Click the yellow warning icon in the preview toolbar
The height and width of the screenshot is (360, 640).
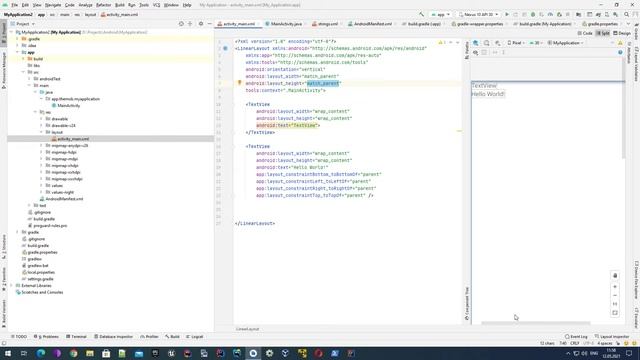coord(620,43)
